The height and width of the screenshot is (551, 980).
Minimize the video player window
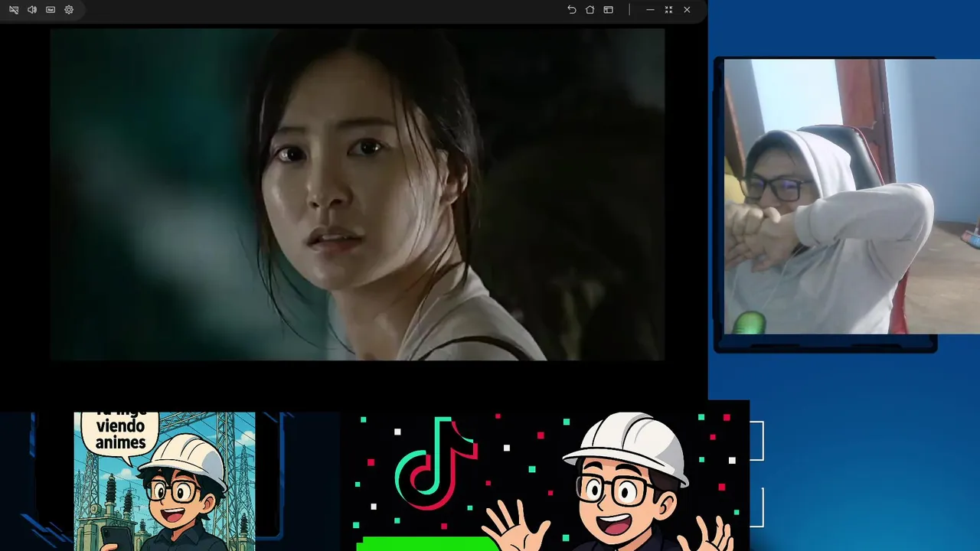(650, 10)
